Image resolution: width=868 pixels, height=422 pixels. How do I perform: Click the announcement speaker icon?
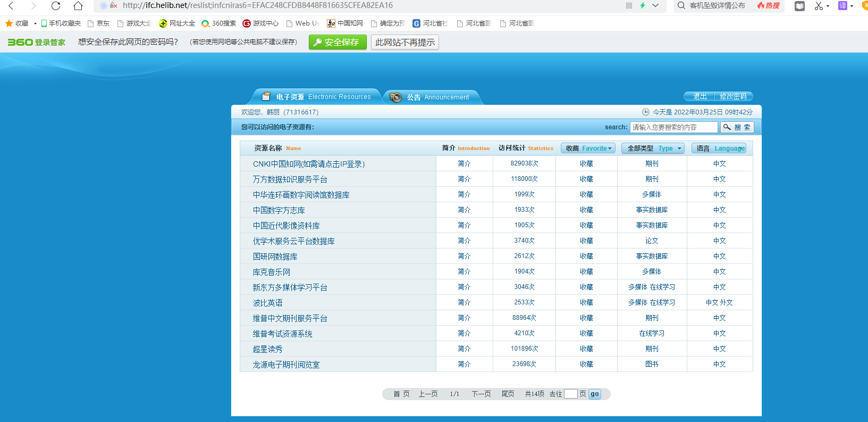coord(395,97)
